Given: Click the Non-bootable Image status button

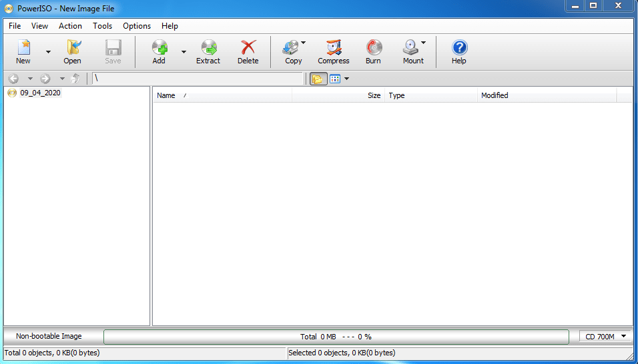Looking at the screenshot, I should coord(49,337).
